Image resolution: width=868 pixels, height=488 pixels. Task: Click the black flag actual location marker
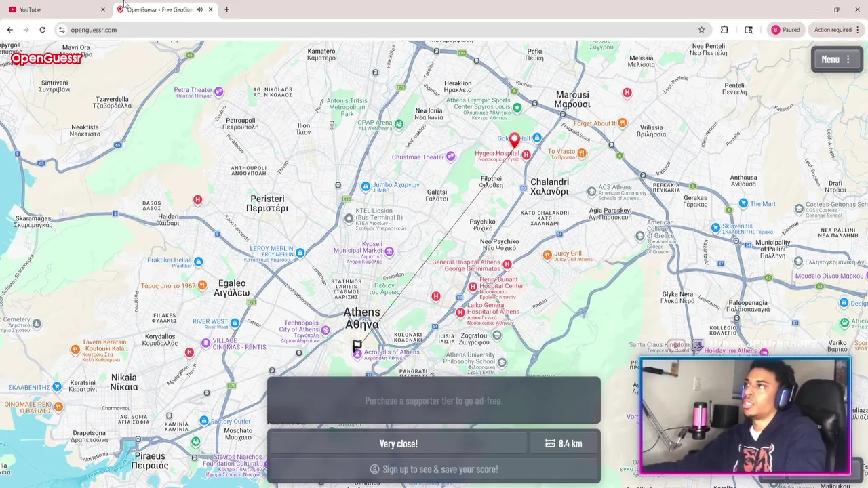[357, 346]
